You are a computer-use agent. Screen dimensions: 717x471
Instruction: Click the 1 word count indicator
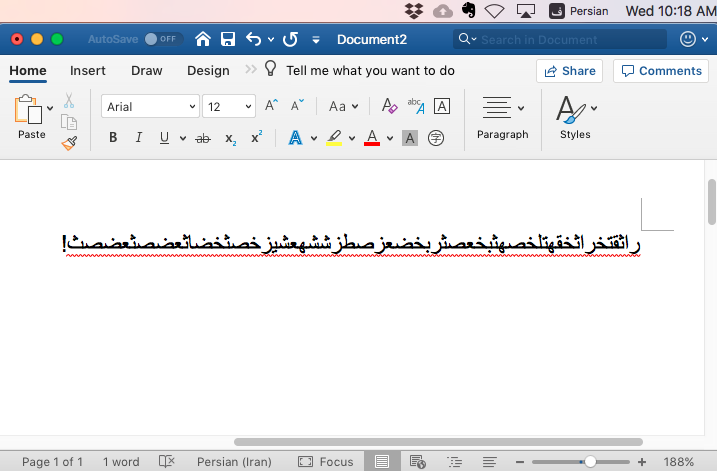121,462
